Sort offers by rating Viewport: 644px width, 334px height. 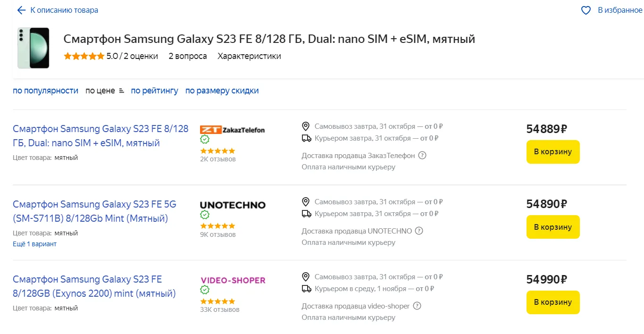pos(154,91)
